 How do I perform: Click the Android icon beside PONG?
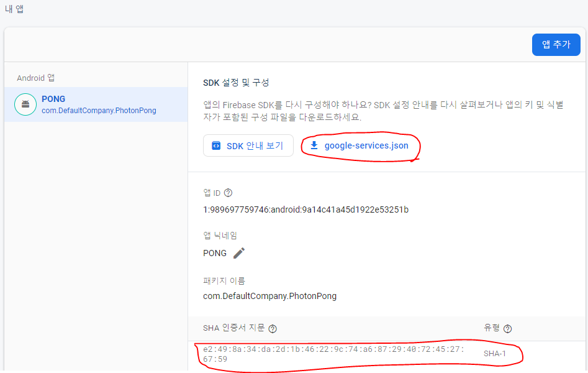(x=25, y=104)
